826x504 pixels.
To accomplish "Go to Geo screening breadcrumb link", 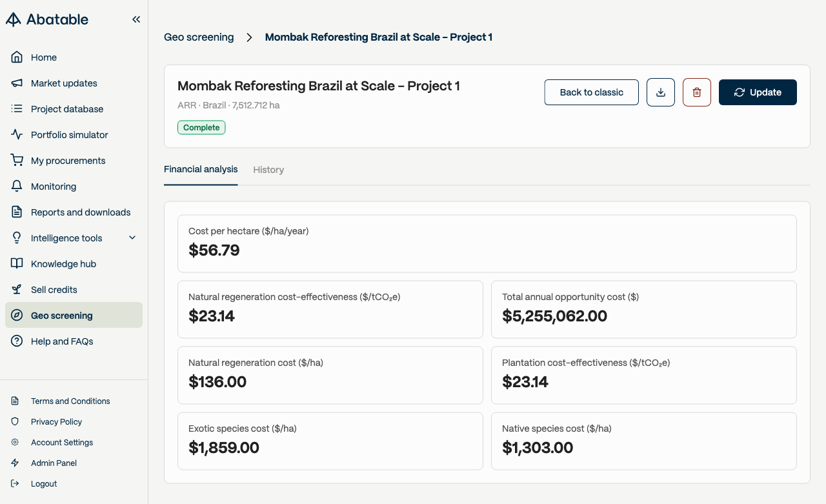I will 199,37.
